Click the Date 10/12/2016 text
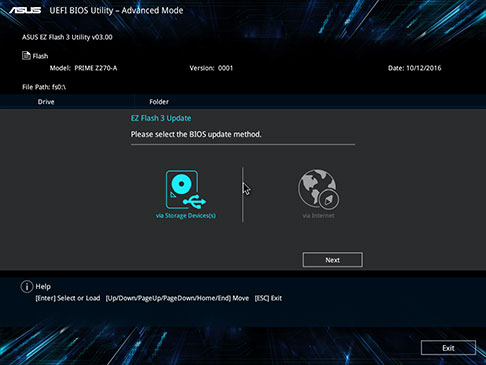 (414, 68)
